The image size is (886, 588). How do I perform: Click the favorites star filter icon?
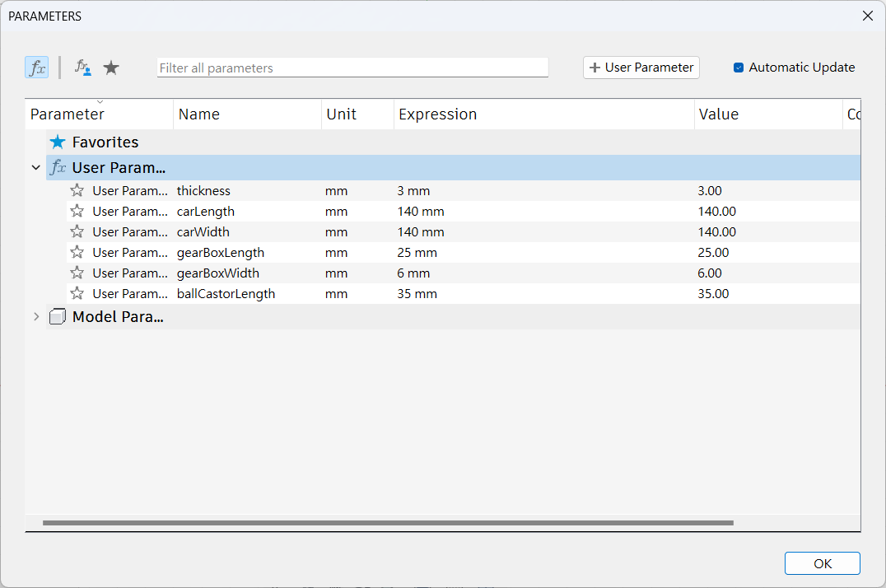click(x=111, y=68)
